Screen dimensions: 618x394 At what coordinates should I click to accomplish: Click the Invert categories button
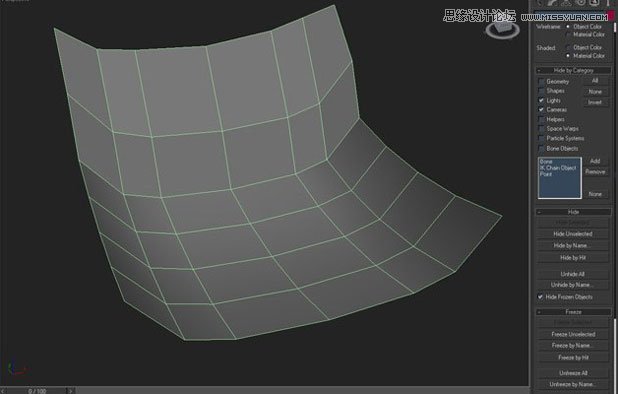pyautogui.click(x=595, y=102)
